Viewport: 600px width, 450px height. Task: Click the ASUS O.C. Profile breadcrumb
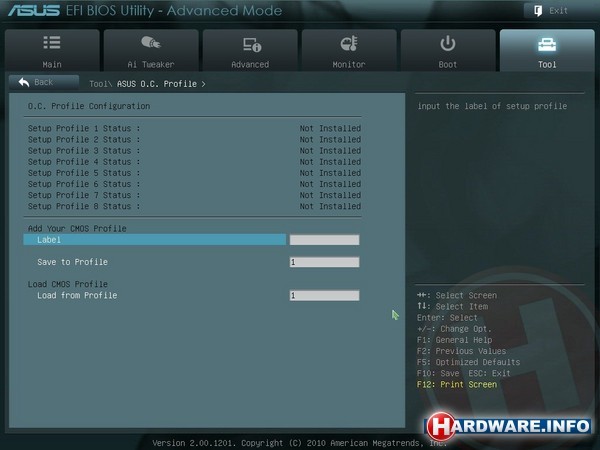pos(157,84)
